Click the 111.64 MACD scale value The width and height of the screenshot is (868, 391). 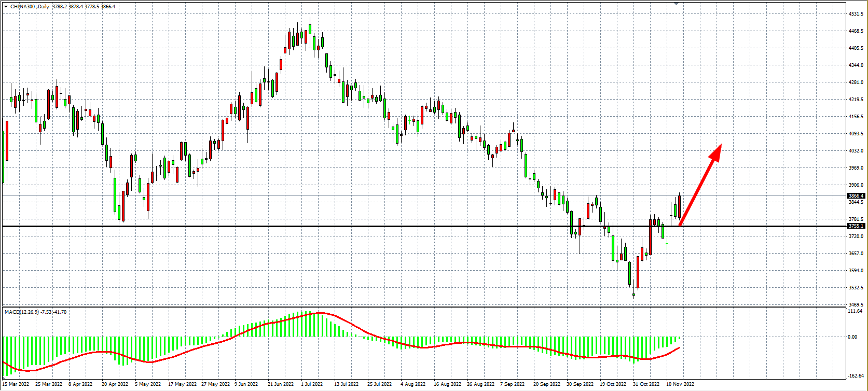point(855,311)
